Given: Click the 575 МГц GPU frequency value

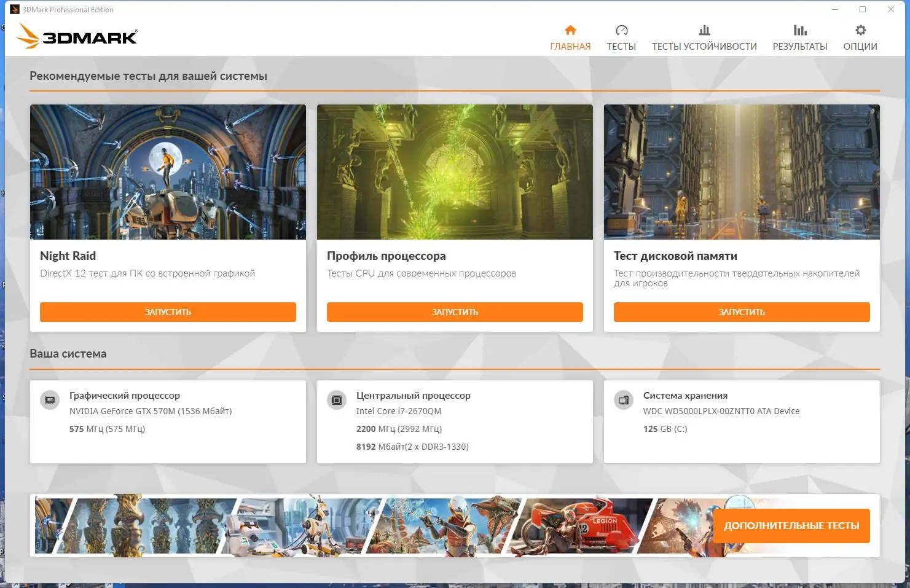Looking at the screenshot, I should (x=107, y=429).
